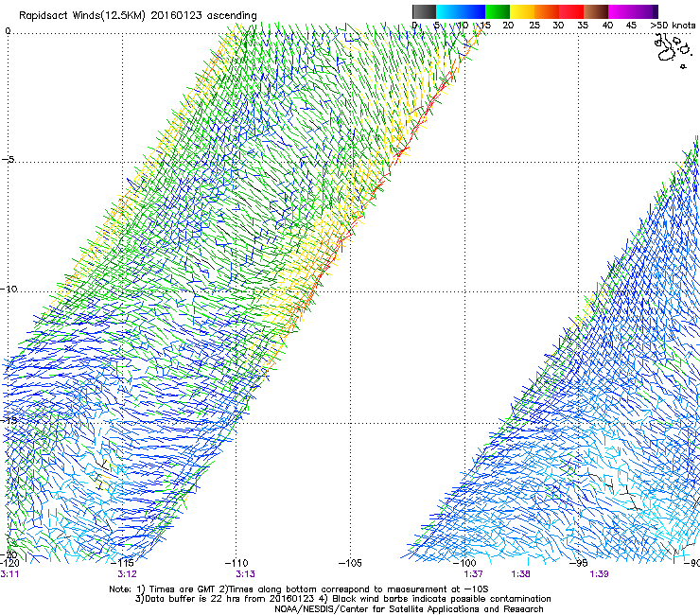Click the 1:38 swath time label
This screenshot has width=700, height=615.
pos(520,574)
